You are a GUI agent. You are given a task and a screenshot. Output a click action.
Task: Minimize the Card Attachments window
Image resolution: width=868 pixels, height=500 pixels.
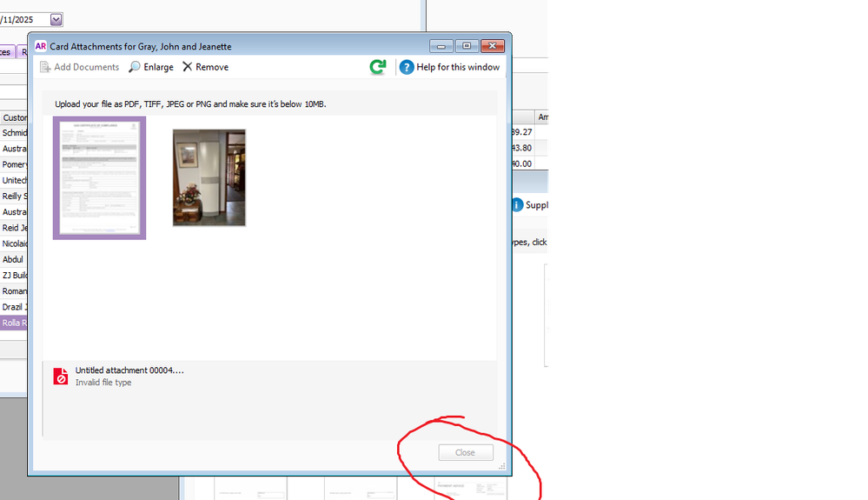point(441,46)
